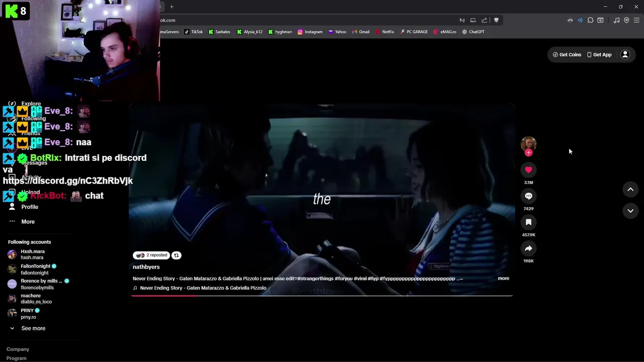Open the Netflix bookmark
Screen dimensions: 644x362
point(385,32)
